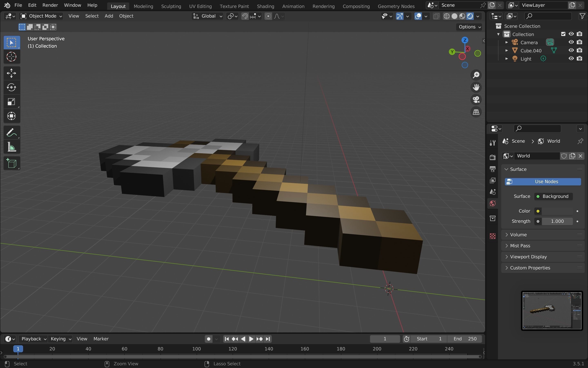The height and width of the screenshot is (368, 588).
Task: Select the Transform tool
Action: click(x=11, y=116)
